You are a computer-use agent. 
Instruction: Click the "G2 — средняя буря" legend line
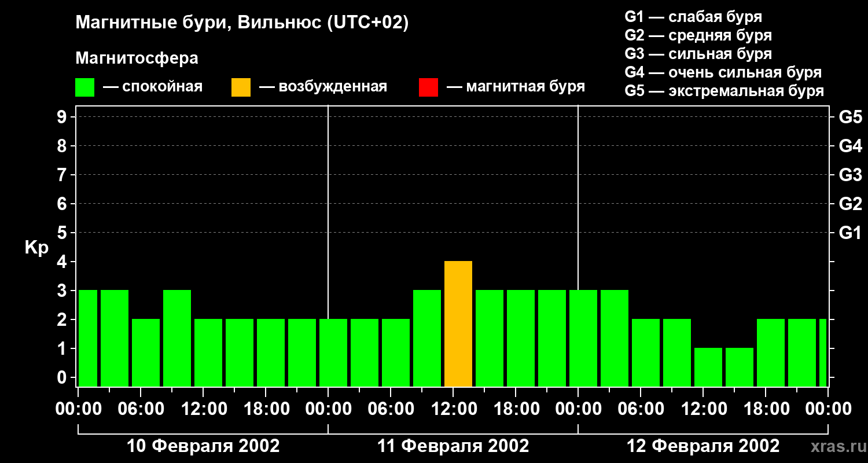click(x=698, y=35)
